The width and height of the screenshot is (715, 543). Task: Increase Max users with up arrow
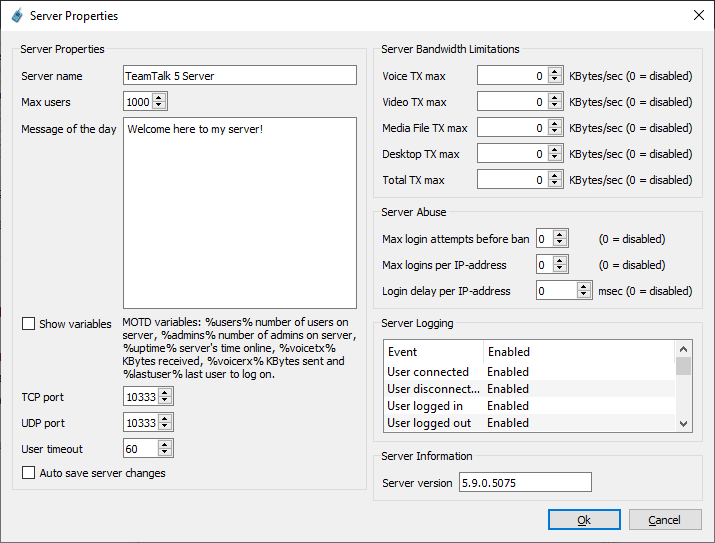click(x=160, y=97)
